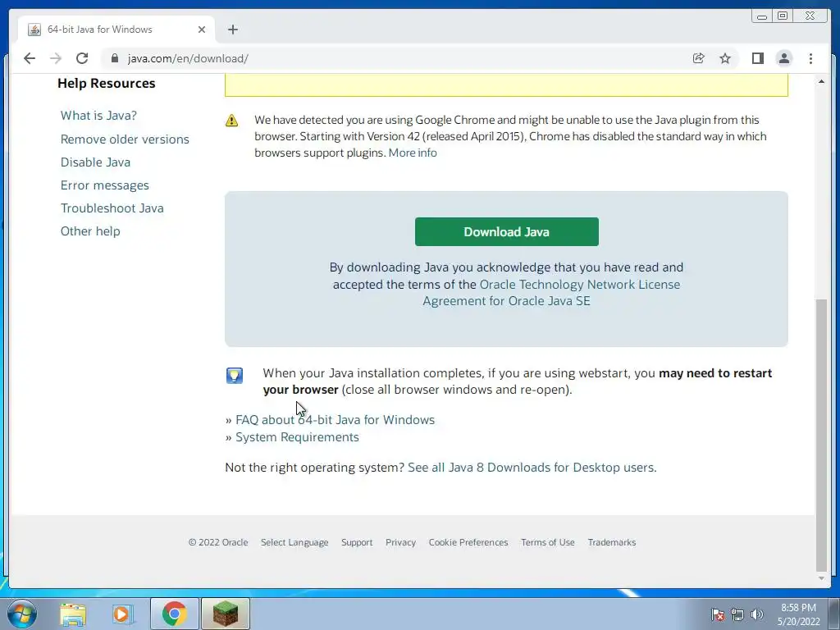
Task: Open the What is Java? help link
Action: 98,115
